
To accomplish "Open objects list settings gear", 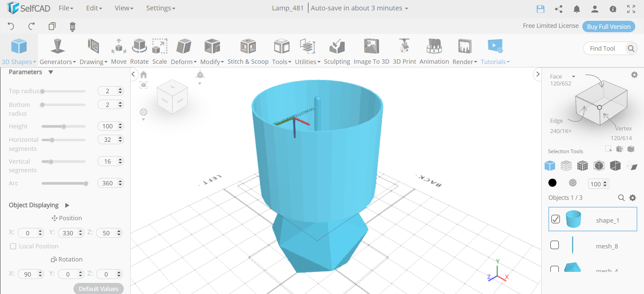I will point(633,198).
